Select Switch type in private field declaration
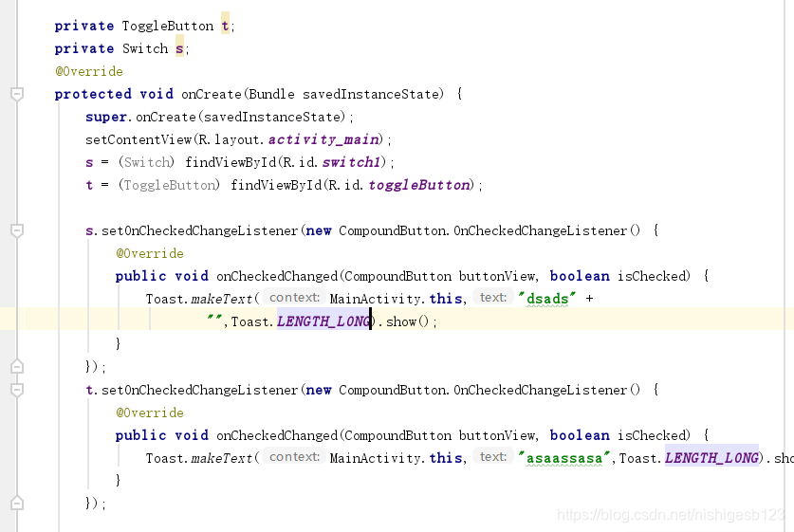Image resolution: width=794 pixels, height=532 pixels. [145, 48]
